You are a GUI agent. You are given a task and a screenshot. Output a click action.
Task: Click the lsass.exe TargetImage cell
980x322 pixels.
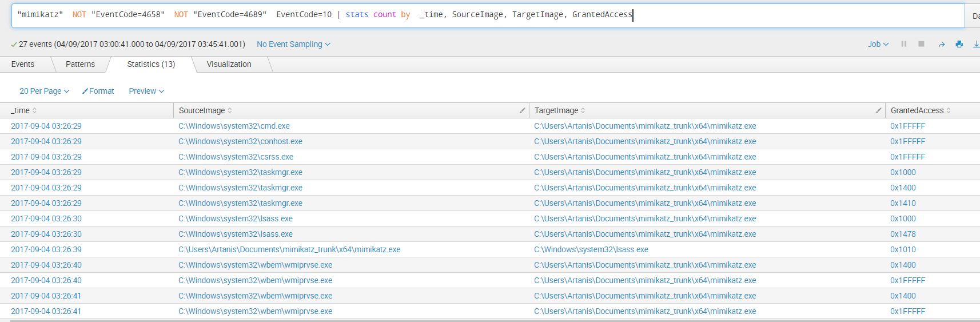[591, 249]
